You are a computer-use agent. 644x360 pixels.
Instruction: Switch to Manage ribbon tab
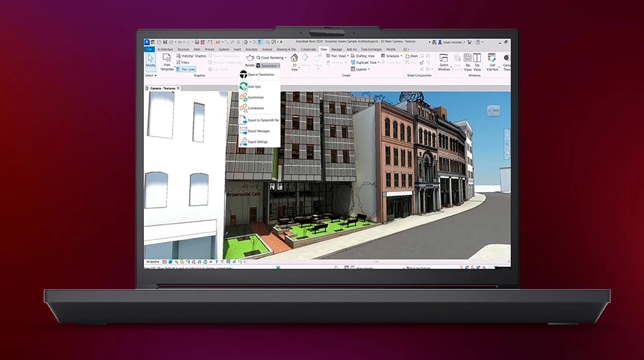[336, 49]
